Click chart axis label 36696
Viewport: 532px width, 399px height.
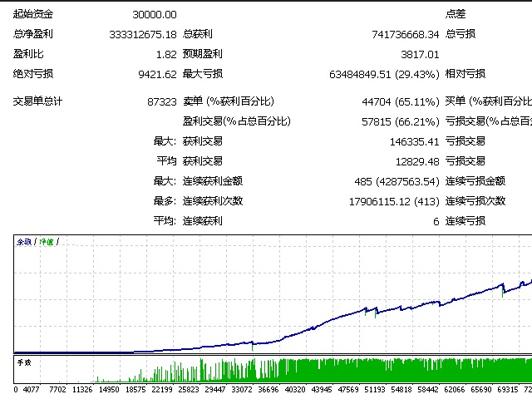pos(268,390)
